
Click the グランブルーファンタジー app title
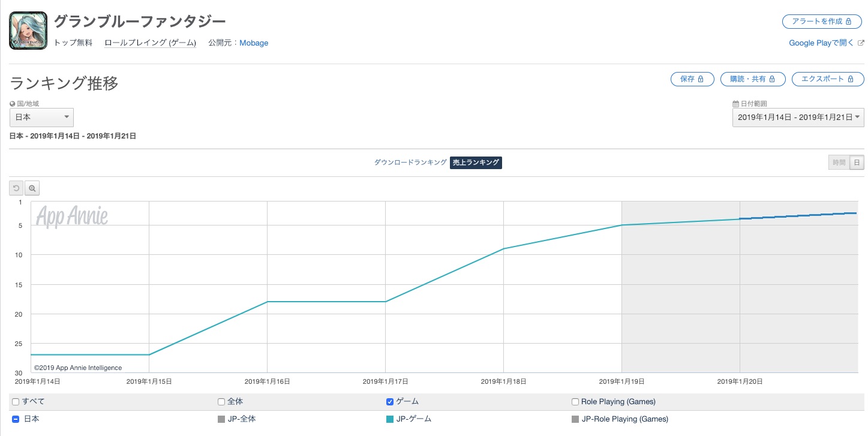pos(140,22)
